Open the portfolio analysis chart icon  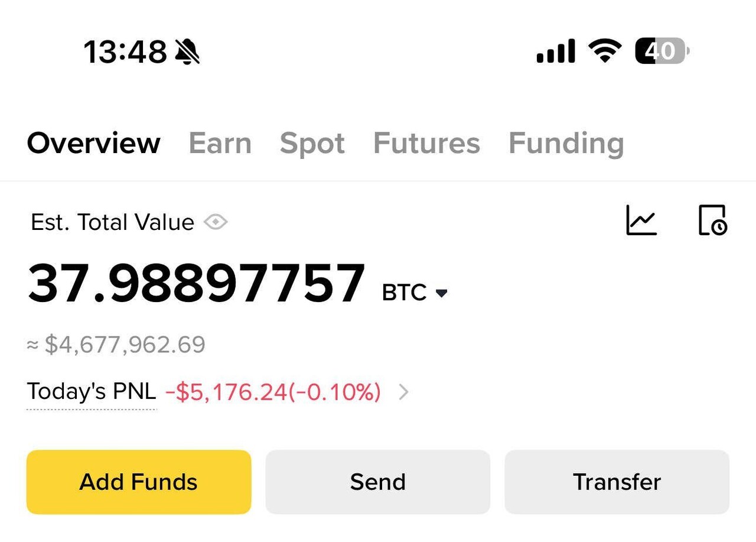pos(641,220)
